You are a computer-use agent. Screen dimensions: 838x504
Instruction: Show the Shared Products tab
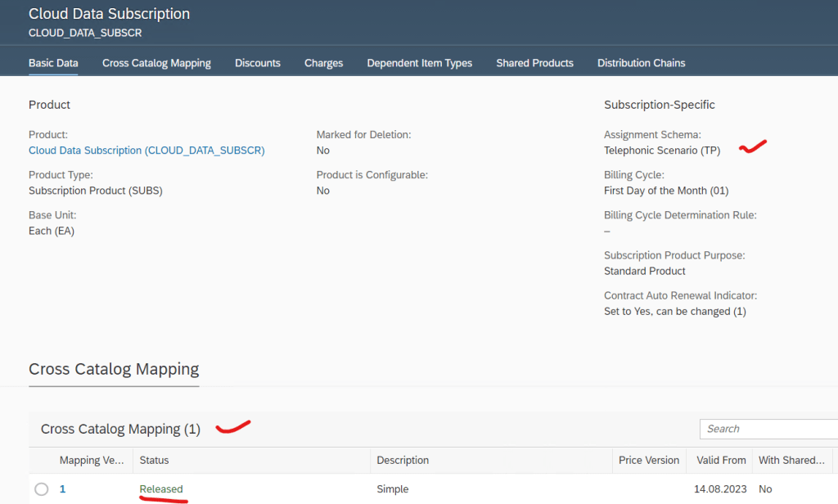tap(534, 63)
